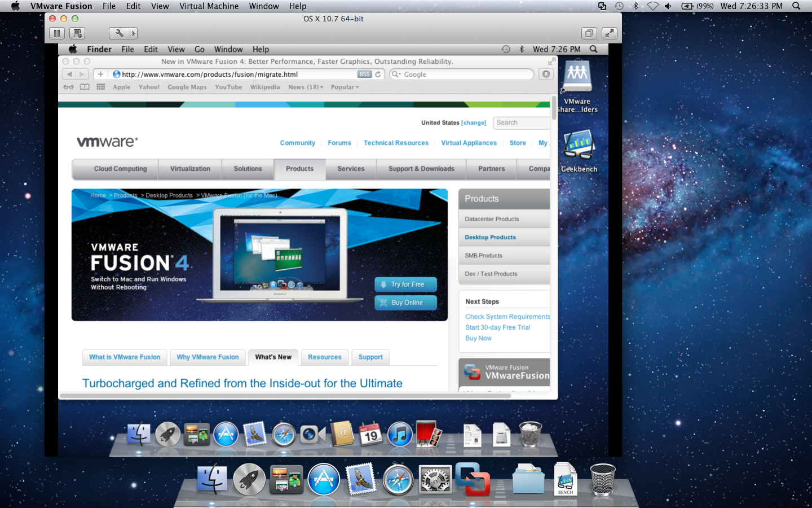Open the Geekbench desktop icon
This screenshot has height=508, width=812.
pyautogui.click(x=579, y=146)
